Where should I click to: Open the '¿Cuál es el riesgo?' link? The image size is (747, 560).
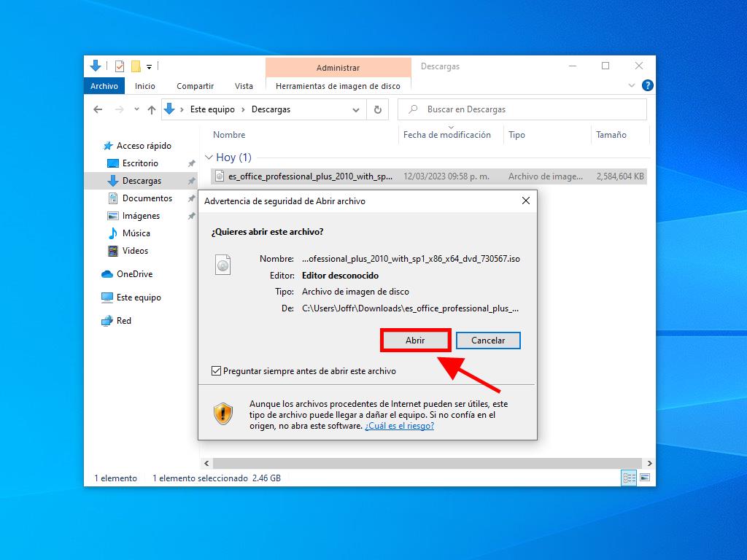click(399, 426)
